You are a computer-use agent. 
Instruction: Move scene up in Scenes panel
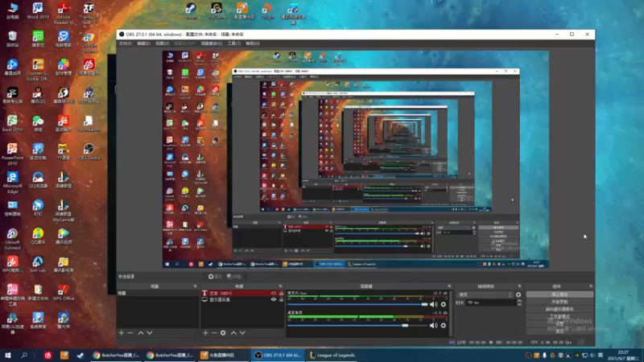pyautogui.click(x=141, y=333)
